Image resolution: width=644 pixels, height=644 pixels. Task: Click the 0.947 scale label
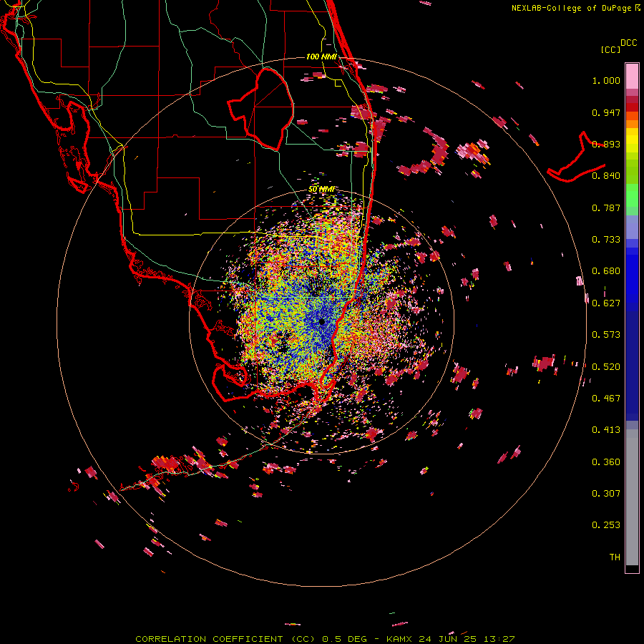point(606,112)
